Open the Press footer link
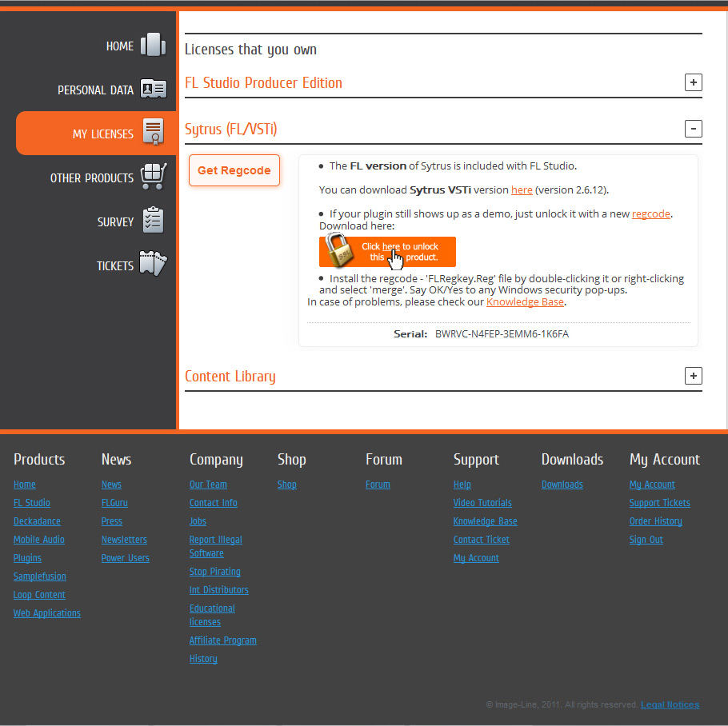The width and height of the screenshot is (728, 726). click(x=112, y=521)
